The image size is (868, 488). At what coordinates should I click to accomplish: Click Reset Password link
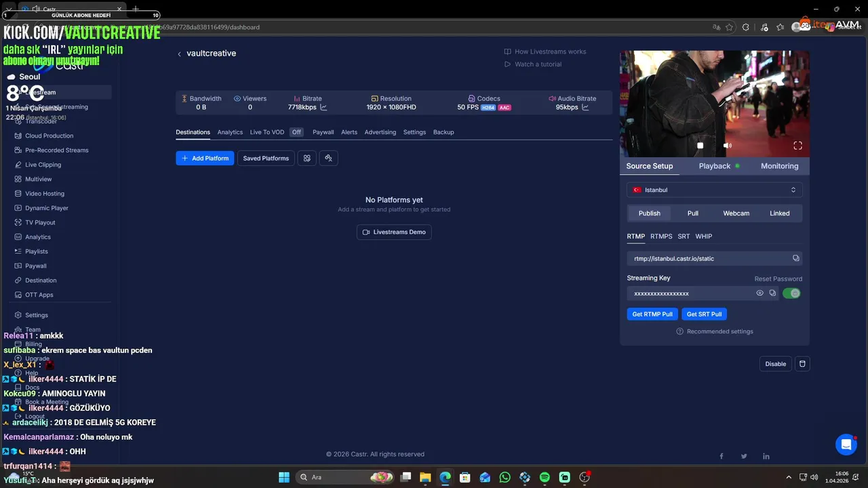pos(778,279)
